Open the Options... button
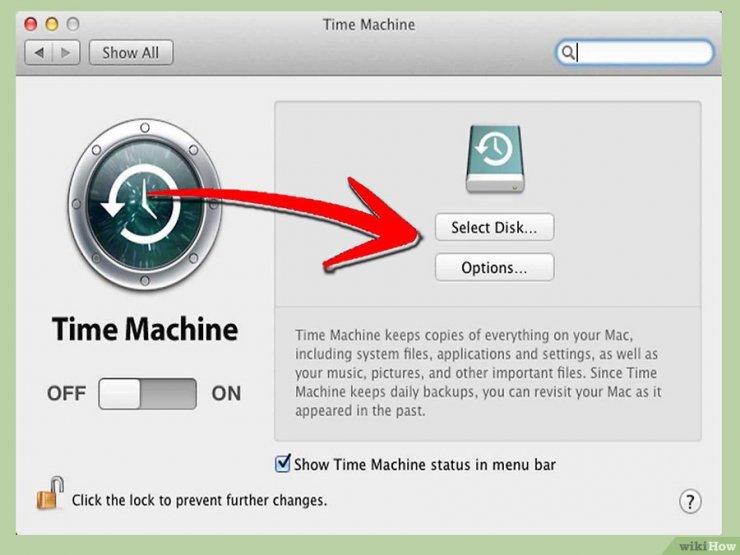740x555 pixels. (494, 268)
